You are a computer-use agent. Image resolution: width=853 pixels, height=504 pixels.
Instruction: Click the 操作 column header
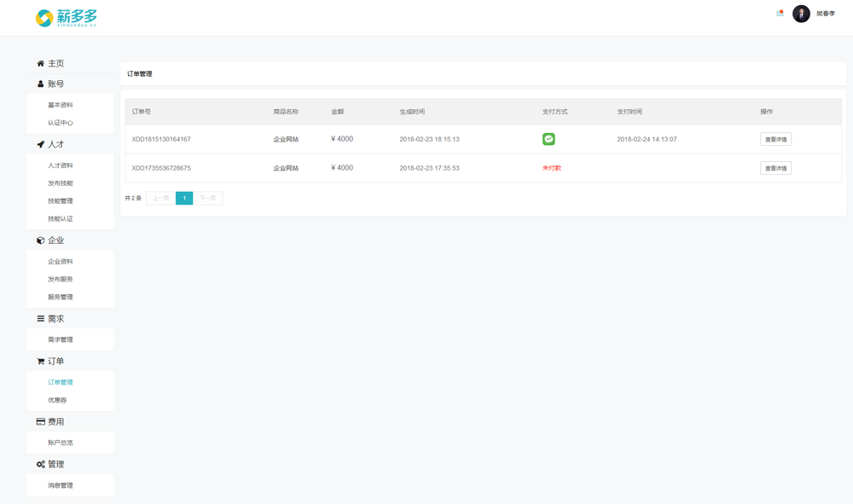click(x=767, y=112)
